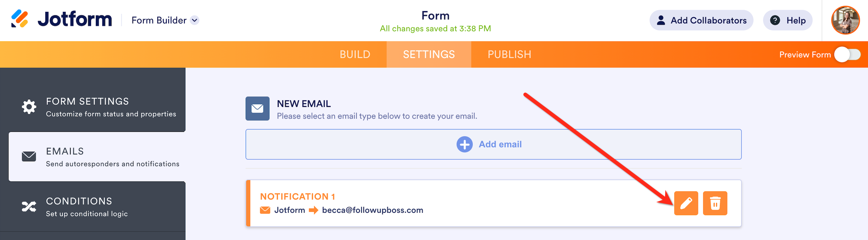Click the gear icon for Form Settings

pos(29,107)
